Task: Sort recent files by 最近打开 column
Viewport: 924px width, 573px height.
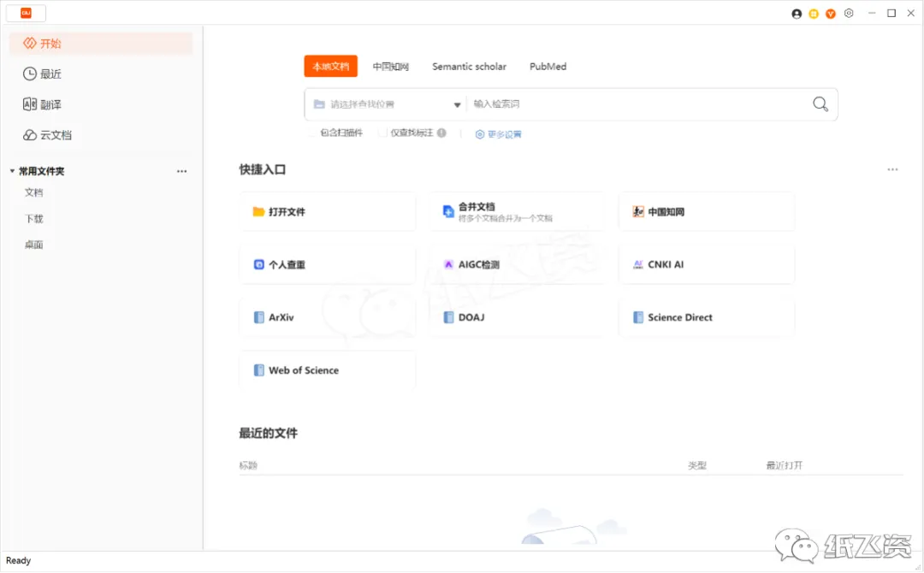Action: tap(785, 465)
